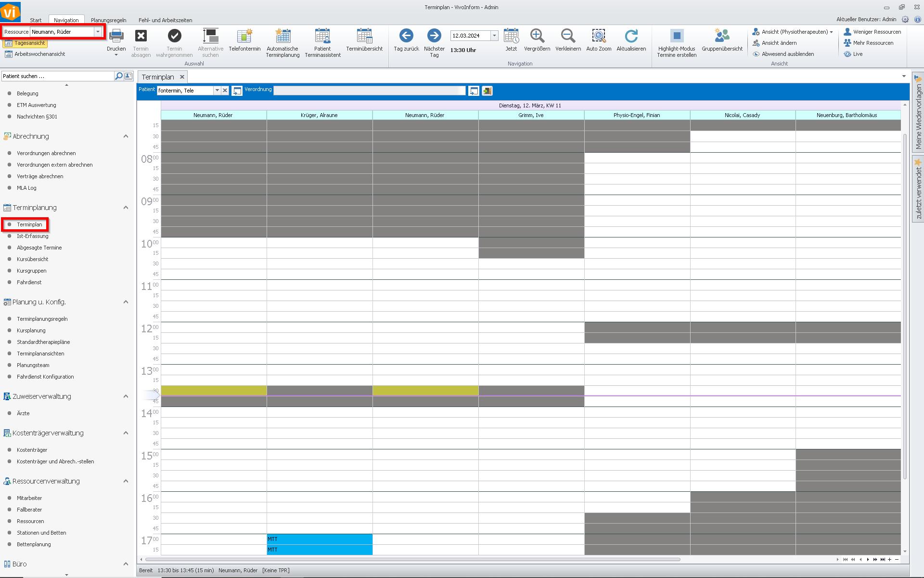Open Patient Terminassistent
Image resolution: width=924 pixels, height=578 pixels.
pyautogui.click(x=322, y=36)
